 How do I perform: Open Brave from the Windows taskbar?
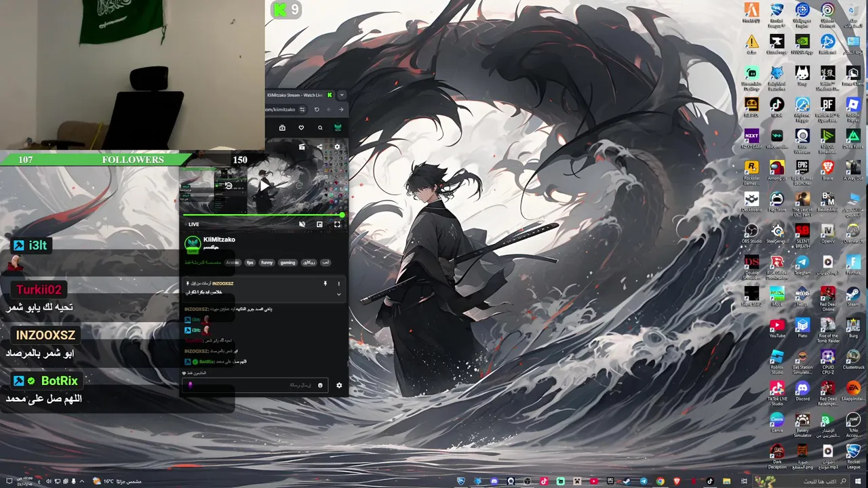(x=676, y=481)
